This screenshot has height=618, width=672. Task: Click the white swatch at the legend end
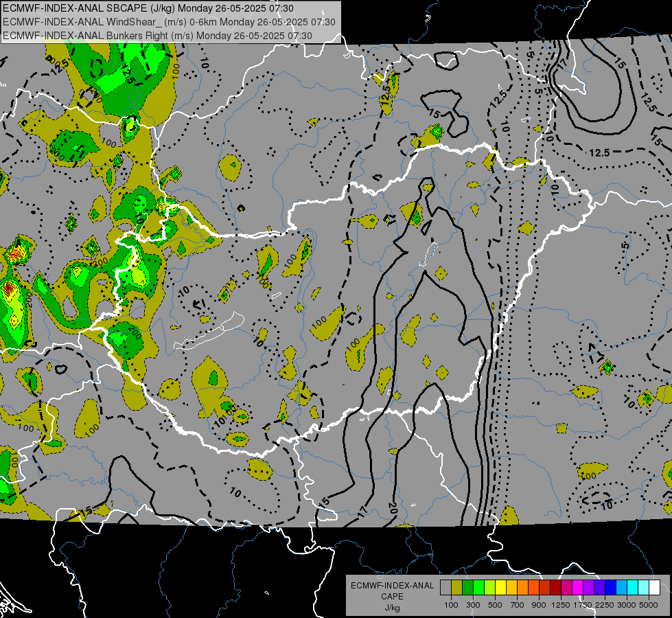pos(654,587)
